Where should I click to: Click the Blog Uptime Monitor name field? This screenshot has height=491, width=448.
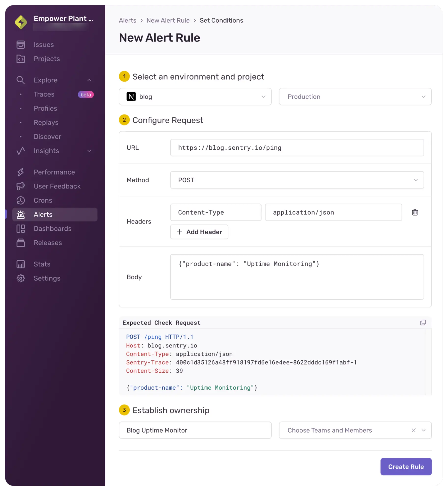tap(195, 430)
